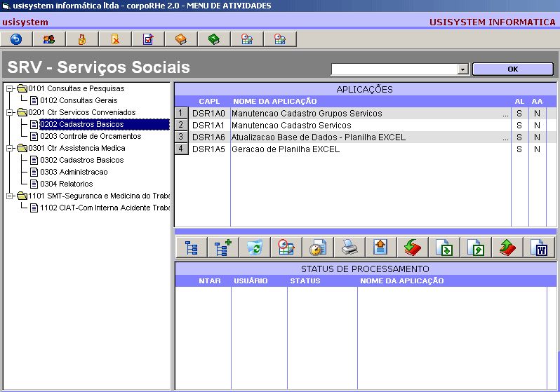Click the calendar clock icon below Aplicações list
This screenshot has height=392, width=560.
click(x=286, y=247)
